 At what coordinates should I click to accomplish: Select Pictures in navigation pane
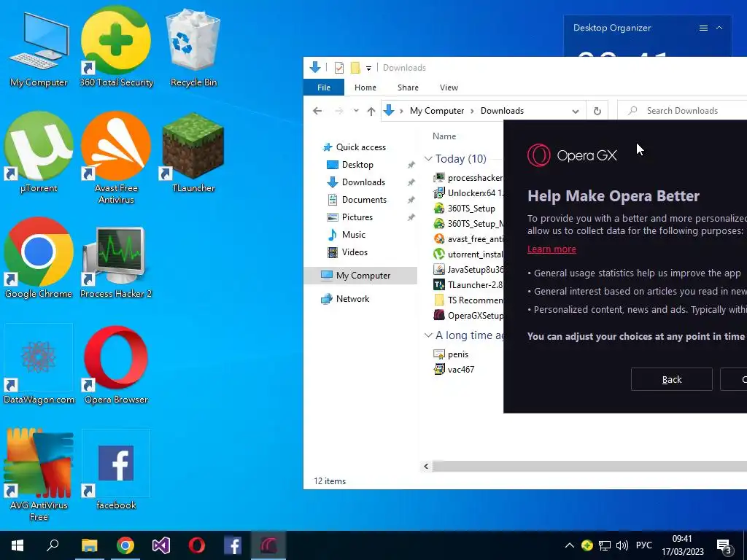[350, 217]
